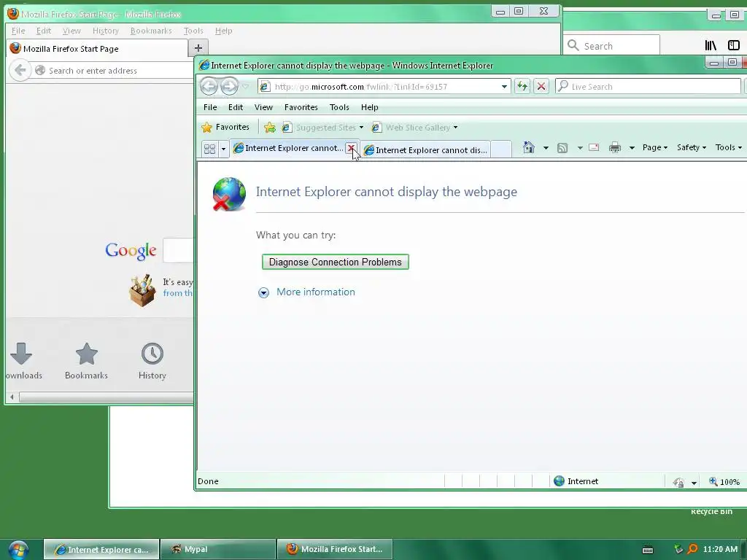The image size is (747, 560).
Task: Open the tab list dropdown arrow
Action: tap(223, 149)
